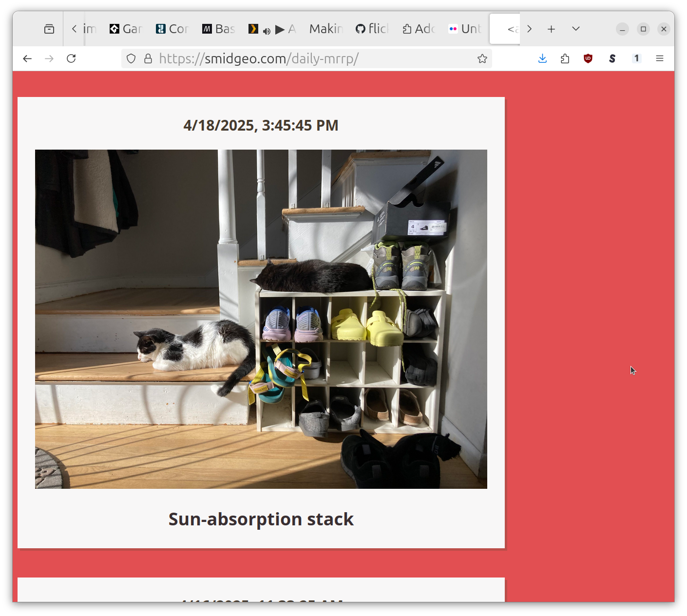
Task: Go back to the previous page
Action: coord(27,58)
